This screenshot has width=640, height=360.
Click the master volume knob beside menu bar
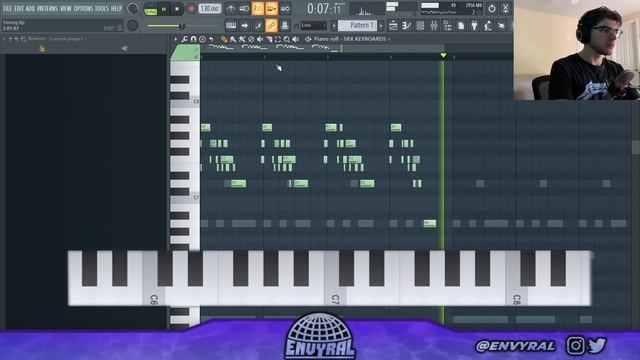tap(133, 8)
